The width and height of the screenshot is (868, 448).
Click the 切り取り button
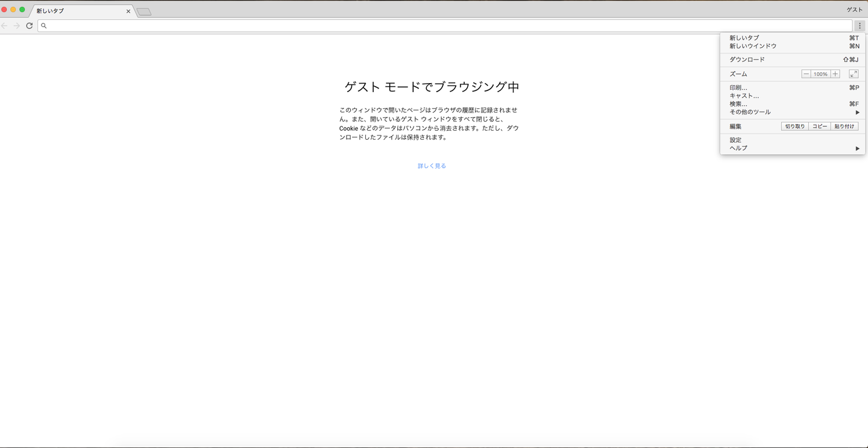tap(795, 126)
